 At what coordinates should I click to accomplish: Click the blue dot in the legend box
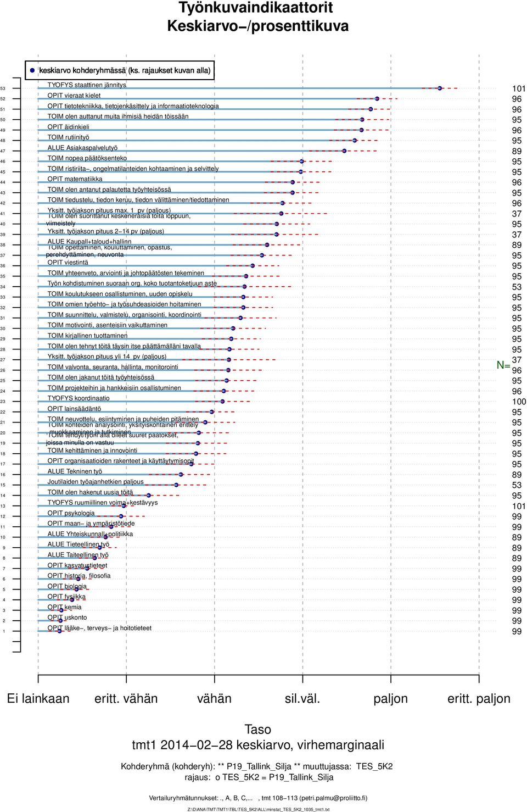click(x=32, y=70)
